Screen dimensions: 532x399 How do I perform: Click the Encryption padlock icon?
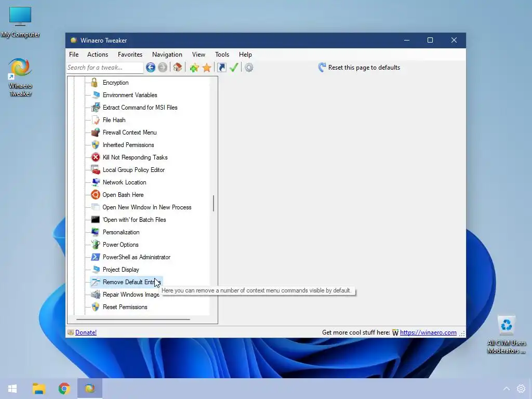(95, 83)
